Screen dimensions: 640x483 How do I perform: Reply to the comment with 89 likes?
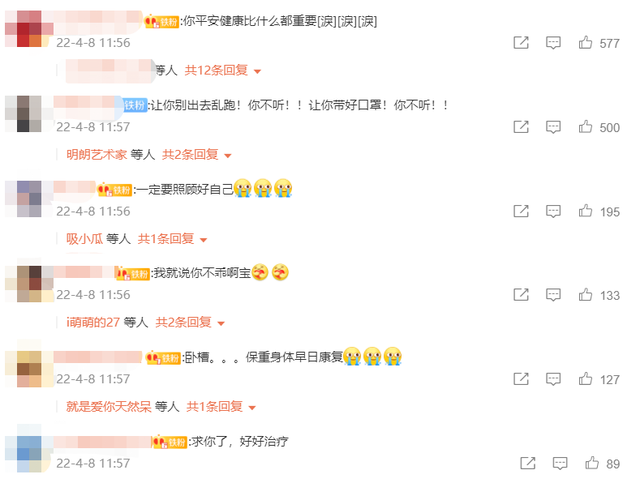(x=560, y=463)
